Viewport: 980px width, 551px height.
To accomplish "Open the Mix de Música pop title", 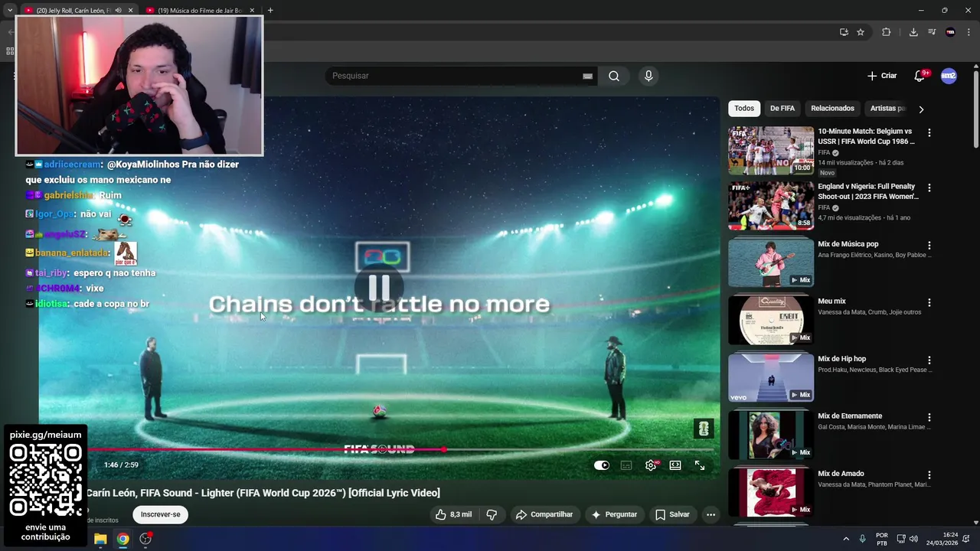I will click(x=848, y=244).
